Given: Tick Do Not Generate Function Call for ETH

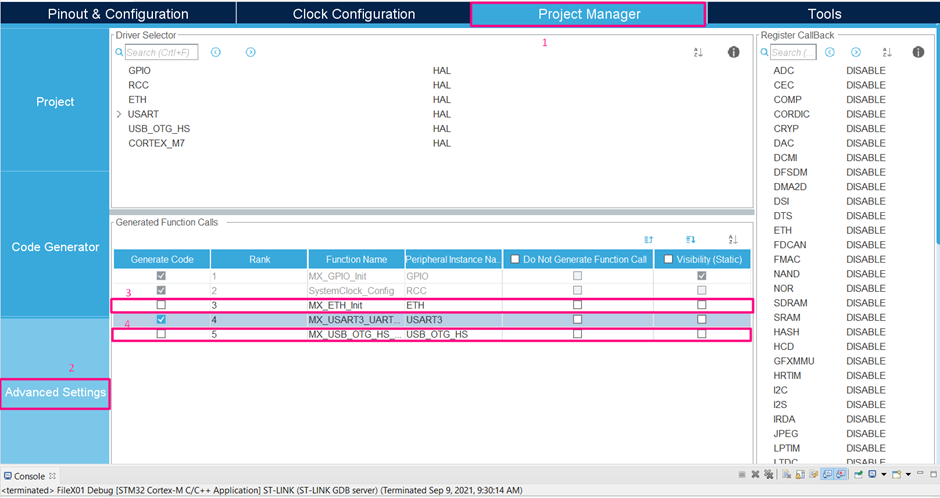Looking at the screenshot, I should pyautogui.click(x=577, y=305).
